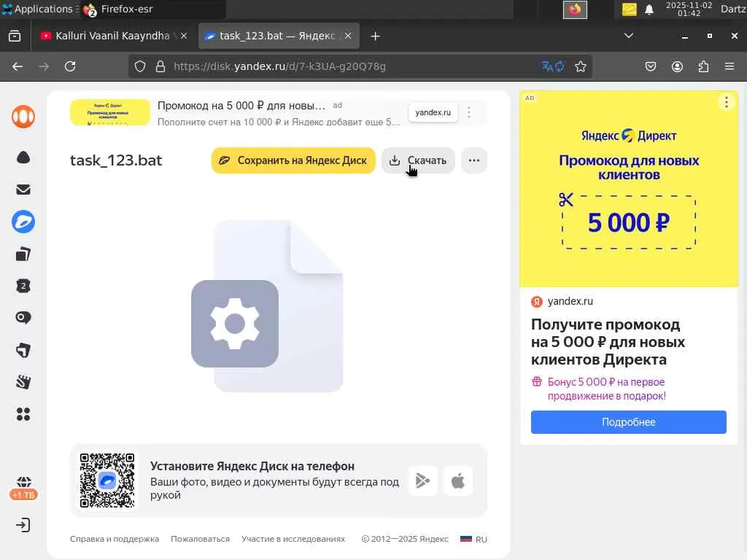Viewport: 747px width, 560px height.
Task: Open the sidebar icon with number 2
Action: (x=23, y=286)
